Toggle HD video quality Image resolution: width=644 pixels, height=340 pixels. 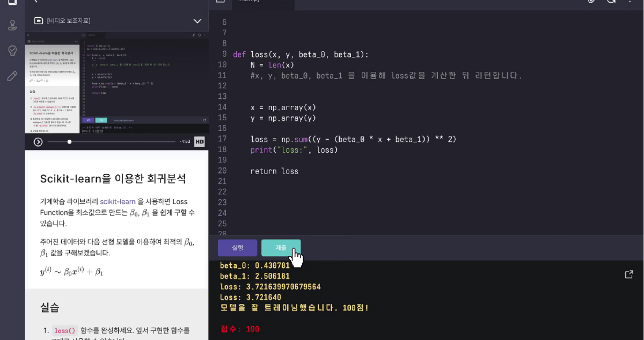point(199,142)
